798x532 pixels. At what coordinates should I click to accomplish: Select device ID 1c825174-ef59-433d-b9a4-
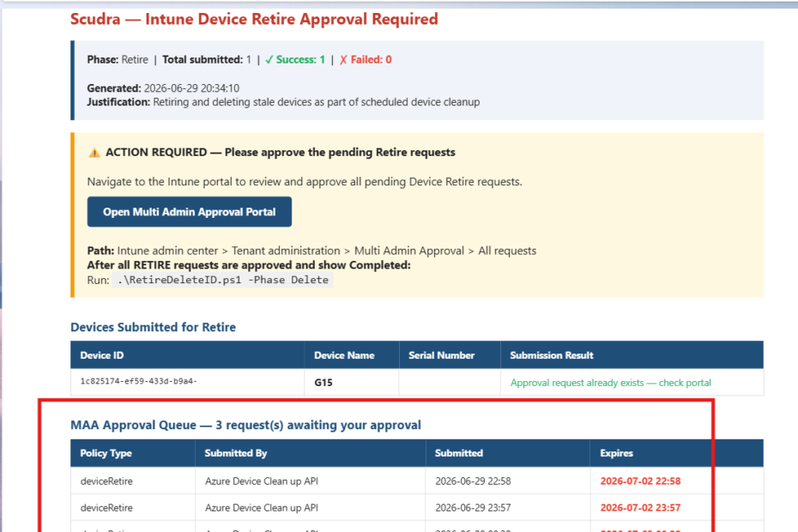tap(138, 381)
